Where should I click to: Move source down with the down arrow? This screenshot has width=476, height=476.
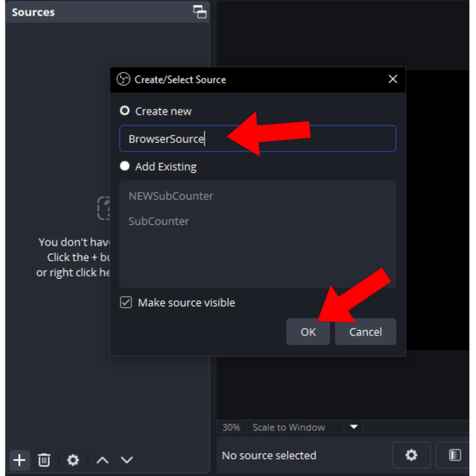[x=126, y=460]
